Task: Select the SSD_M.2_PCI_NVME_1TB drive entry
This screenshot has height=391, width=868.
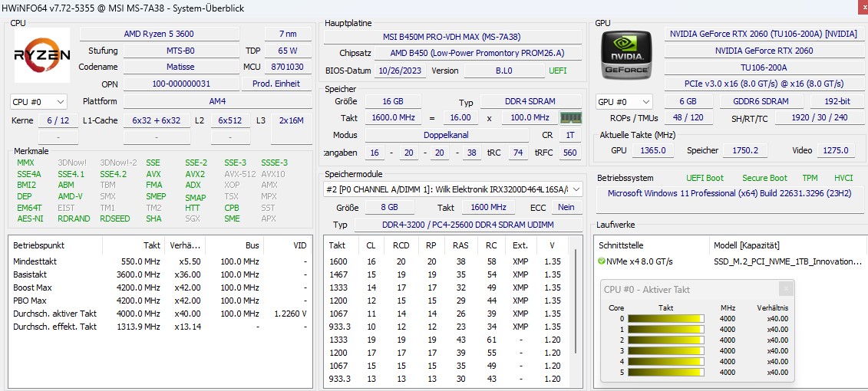Action: coord(787,261)
